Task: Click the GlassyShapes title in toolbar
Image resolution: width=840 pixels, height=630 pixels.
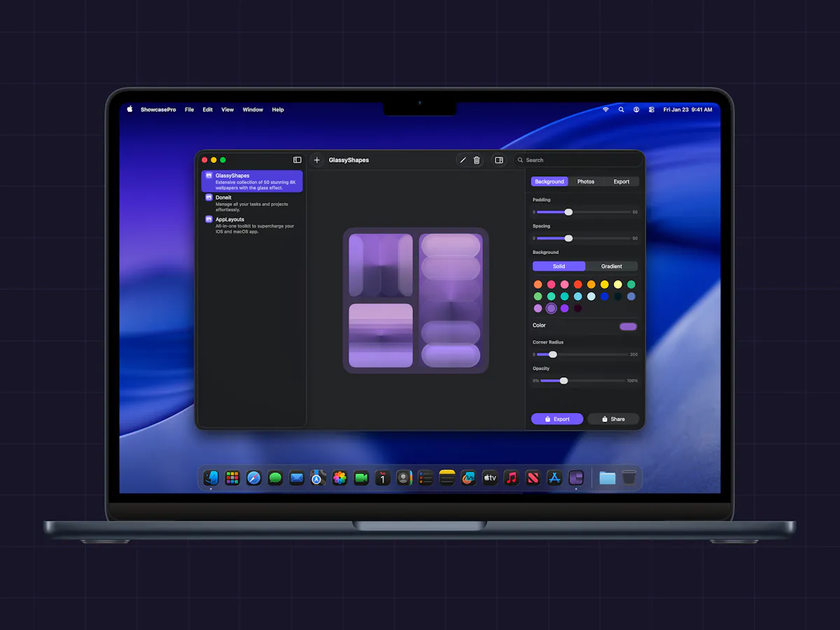Action: pyautogui.click(x=349, y=160)
